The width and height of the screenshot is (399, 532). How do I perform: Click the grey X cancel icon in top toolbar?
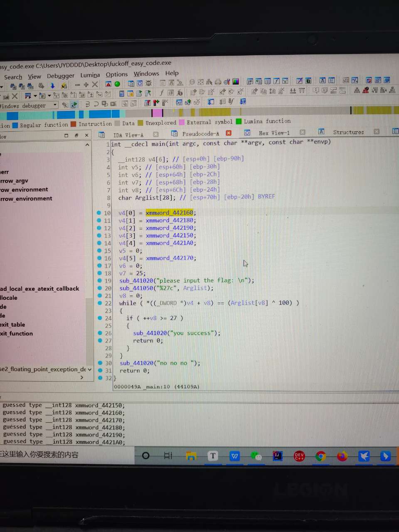coord(95,84)
